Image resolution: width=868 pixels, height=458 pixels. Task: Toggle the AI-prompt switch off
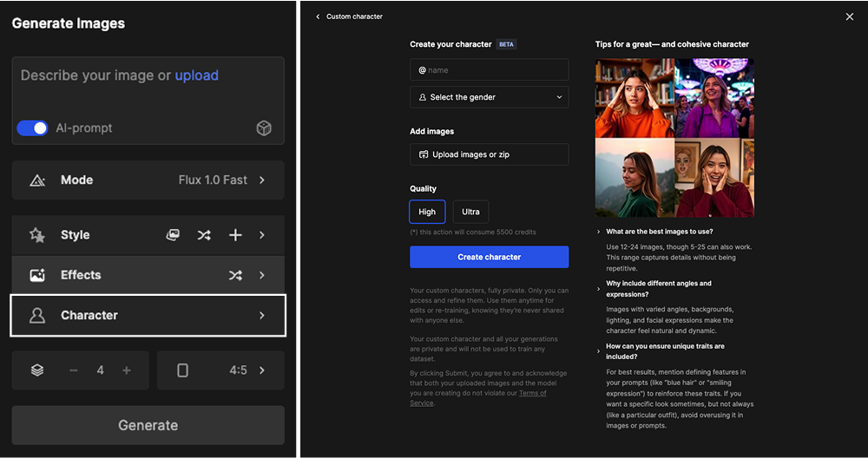click(33, 128)
